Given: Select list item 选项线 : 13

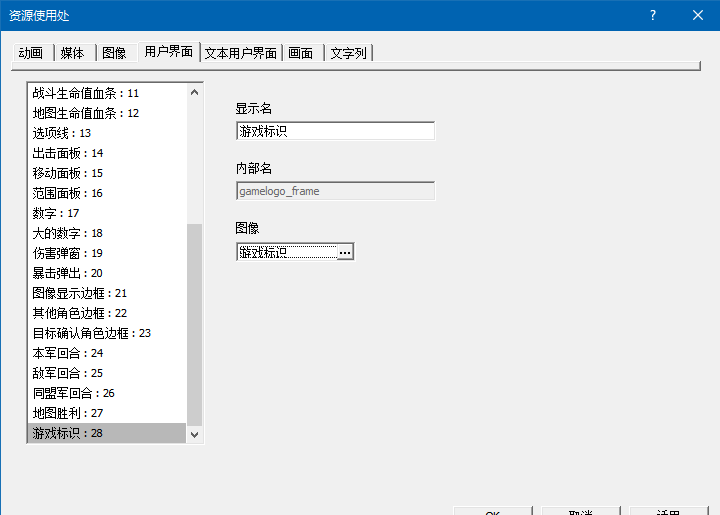Looking at the screenshot, I should pos(107,133).
